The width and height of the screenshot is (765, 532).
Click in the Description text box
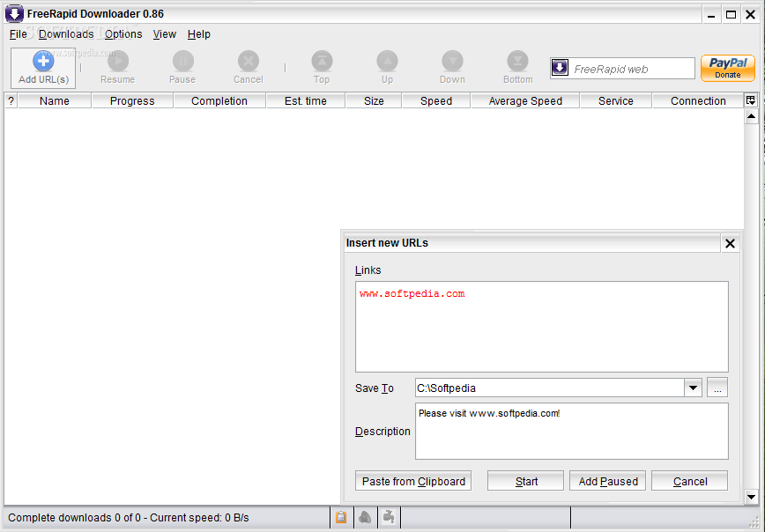click(572, 431)
